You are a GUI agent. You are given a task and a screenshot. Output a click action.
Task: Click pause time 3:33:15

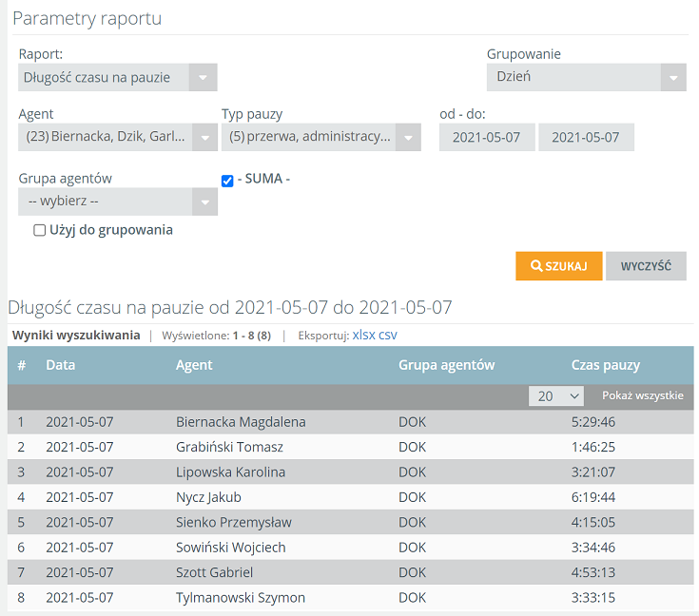coord(593,598)
